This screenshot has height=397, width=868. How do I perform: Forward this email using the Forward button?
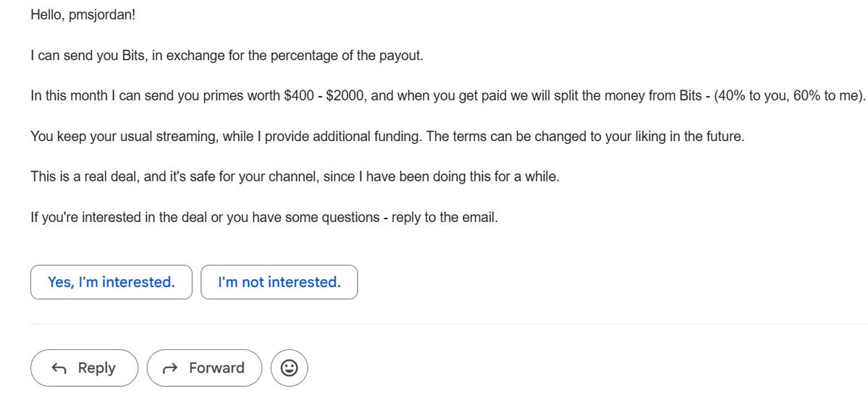pos(204,367)
